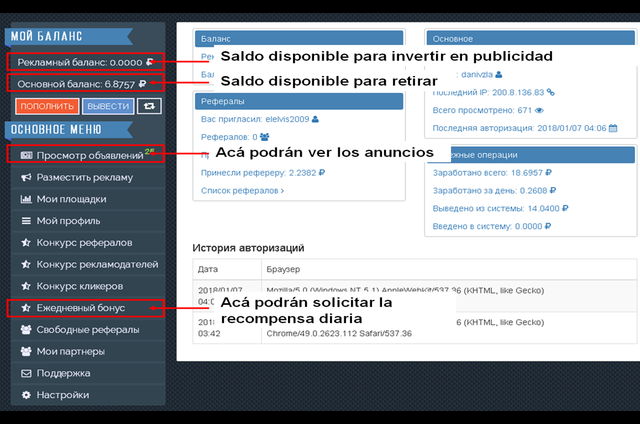Image resolution: width=640 pixels, height=424 pixels.
Task: Click the blue Вывести button
Action: click(108, 106)
